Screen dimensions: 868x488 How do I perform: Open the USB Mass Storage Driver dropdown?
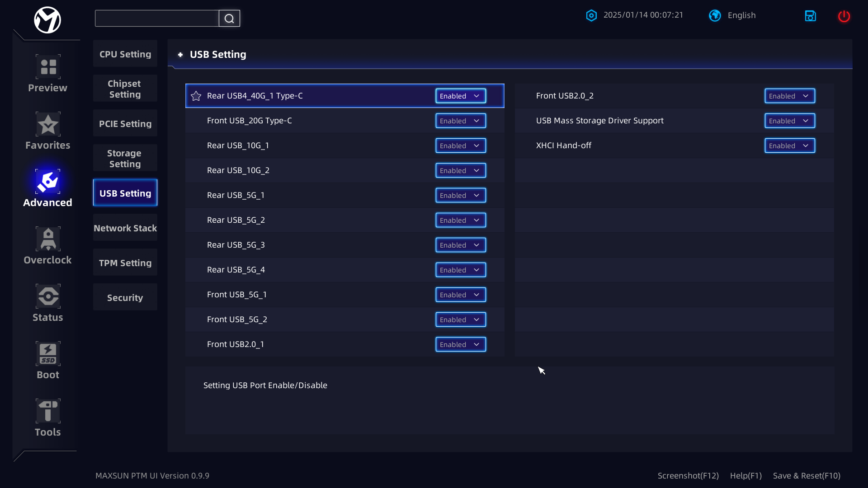pos(789,121)
